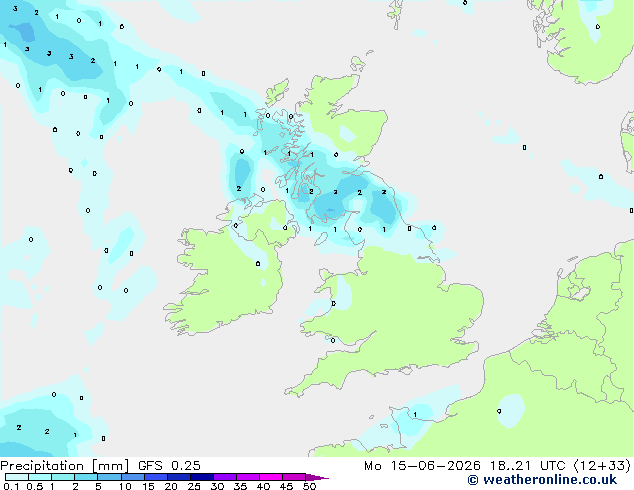
Task: Click the '45' legend scale label
Action: (x=286, y=486)
